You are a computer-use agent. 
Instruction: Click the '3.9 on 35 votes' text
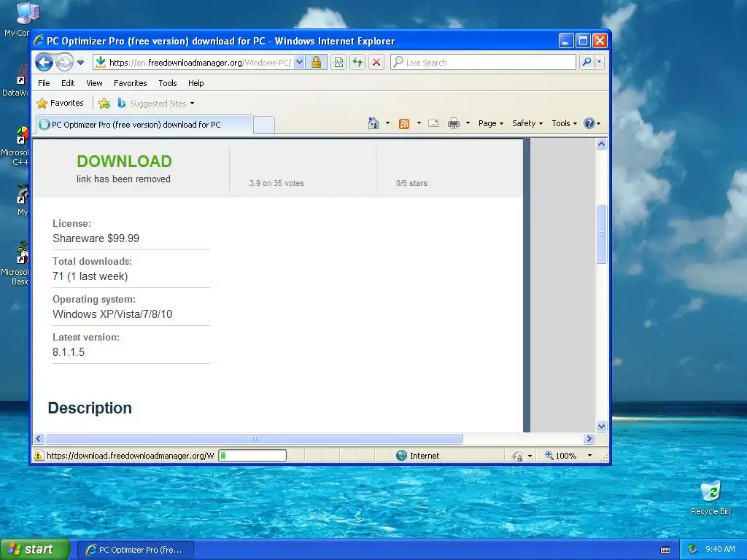(x=276, y=183)
